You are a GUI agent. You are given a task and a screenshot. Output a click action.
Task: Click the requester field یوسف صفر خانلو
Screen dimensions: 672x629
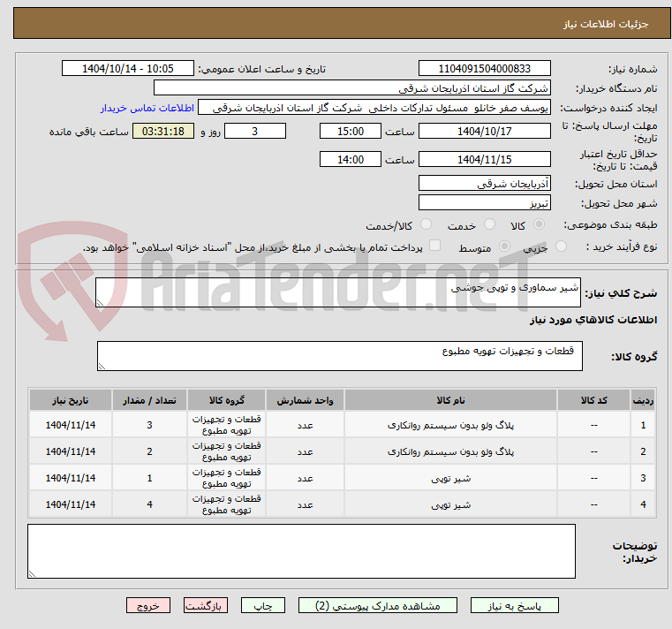click(x=374, y=108)
